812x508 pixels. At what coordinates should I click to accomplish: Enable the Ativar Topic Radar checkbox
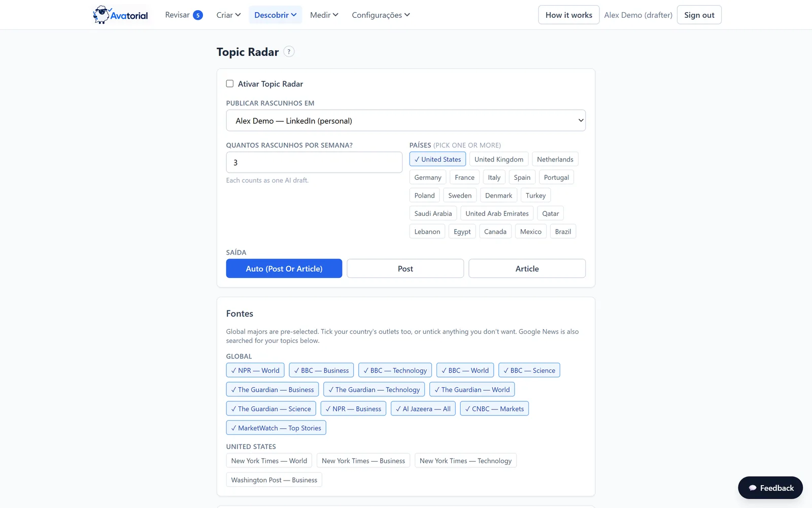[230, 84]
